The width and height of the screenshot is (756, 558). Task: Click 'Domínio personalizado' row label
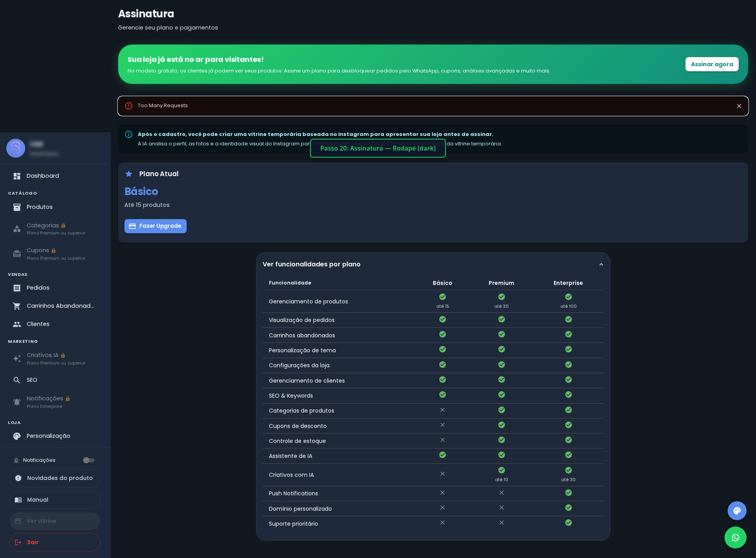[x=300, y=509]
